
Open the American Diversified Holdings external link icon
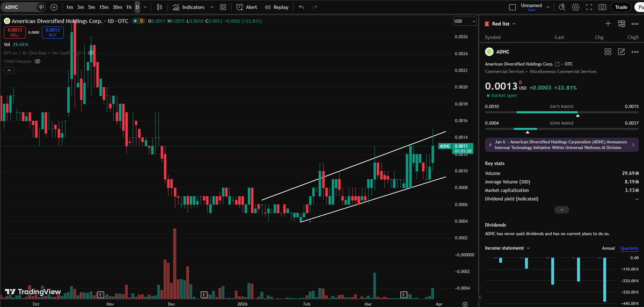point(558,64)
